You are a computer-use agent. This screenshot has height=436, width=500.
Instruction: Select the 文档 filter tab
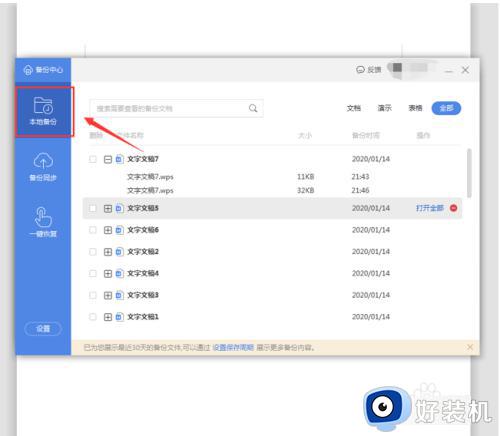pyautogui.click(x=354, y=108)
